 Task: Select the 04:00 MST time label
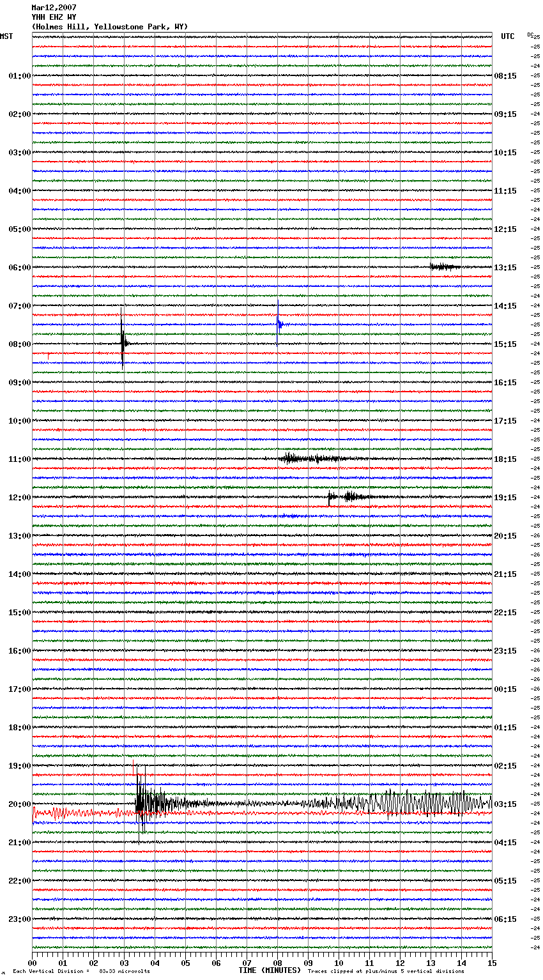(x=19, y=191)
